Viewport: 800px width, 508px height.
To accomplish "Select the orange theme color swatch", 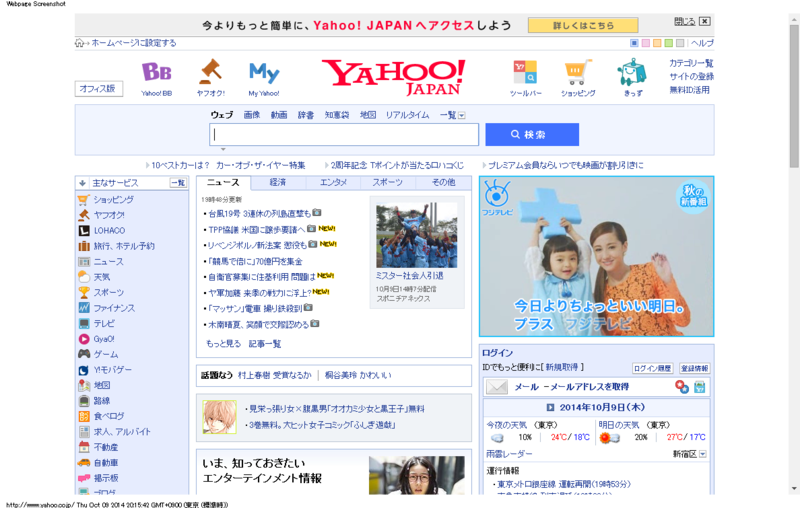I will click(657, 43).
